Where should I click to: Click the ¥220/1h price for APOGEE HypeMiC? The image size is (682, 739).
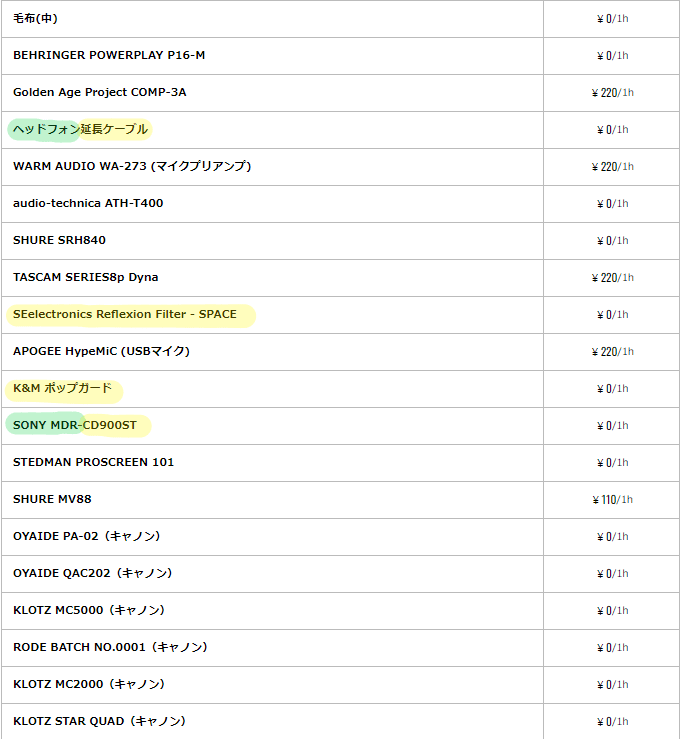[613, 352]
